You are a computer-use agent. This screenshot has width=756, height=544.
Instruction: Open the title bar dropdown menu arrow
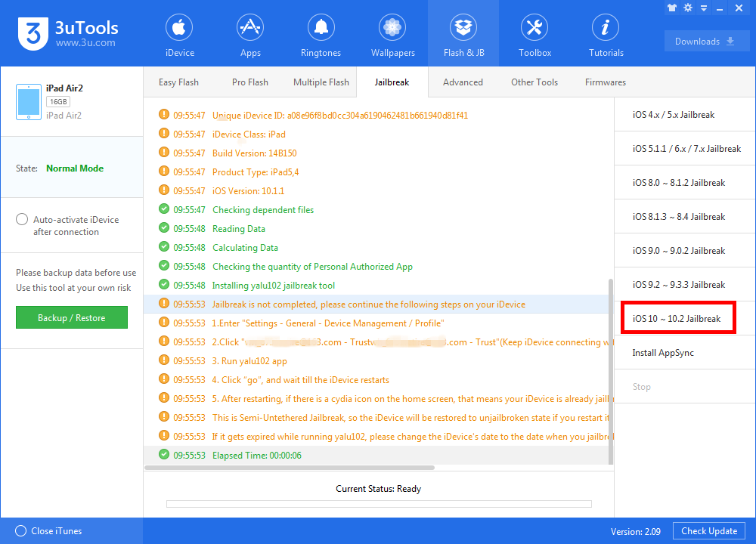pos(704,8)
